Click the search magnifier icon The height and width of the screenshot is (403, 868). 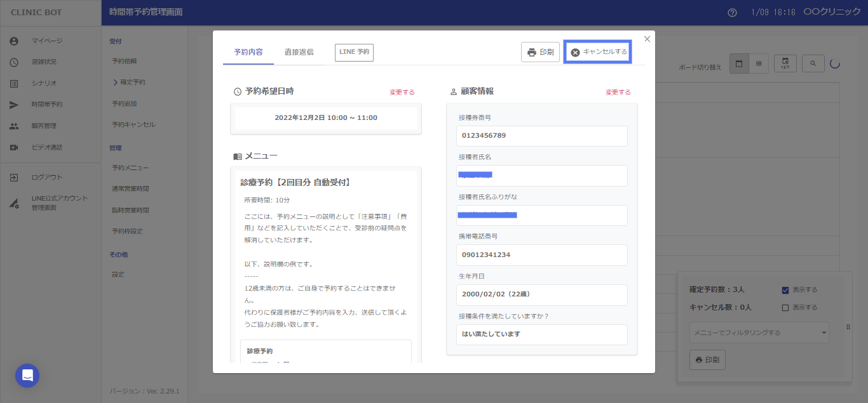point(813,63)
